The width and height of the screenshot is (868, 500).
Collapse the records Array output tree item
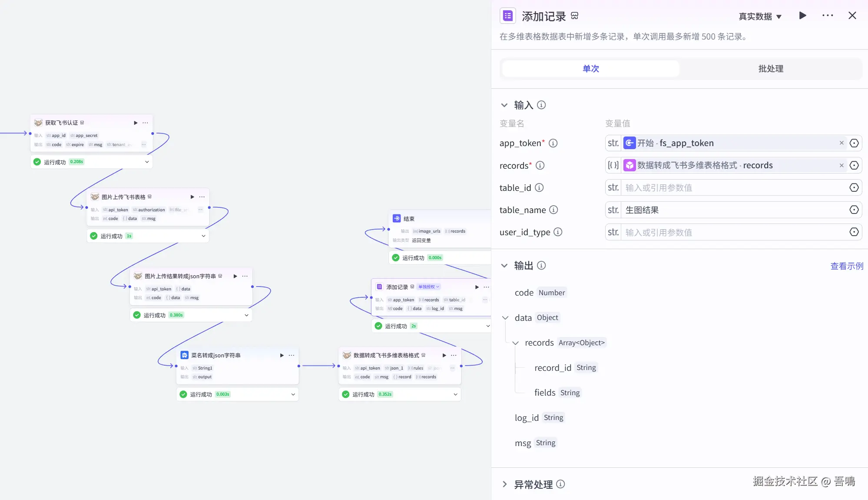pos(515,343)
